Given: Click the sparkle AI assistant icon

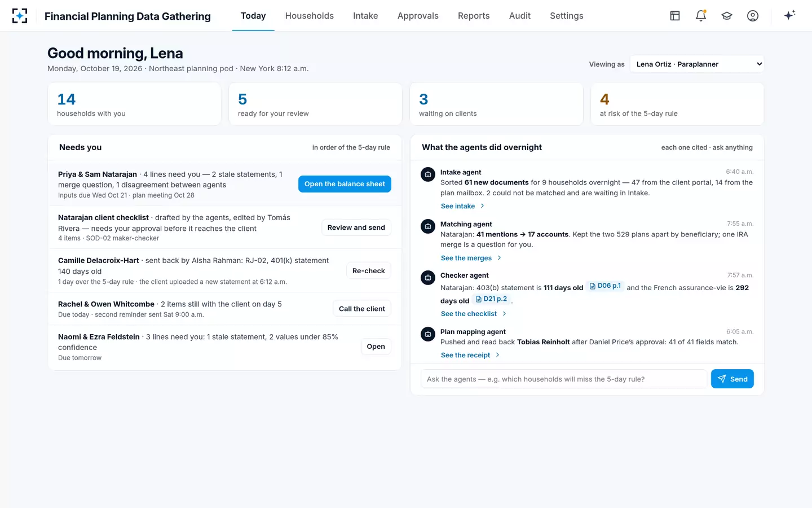Looking at the screenshot, I should pos(789,16).
